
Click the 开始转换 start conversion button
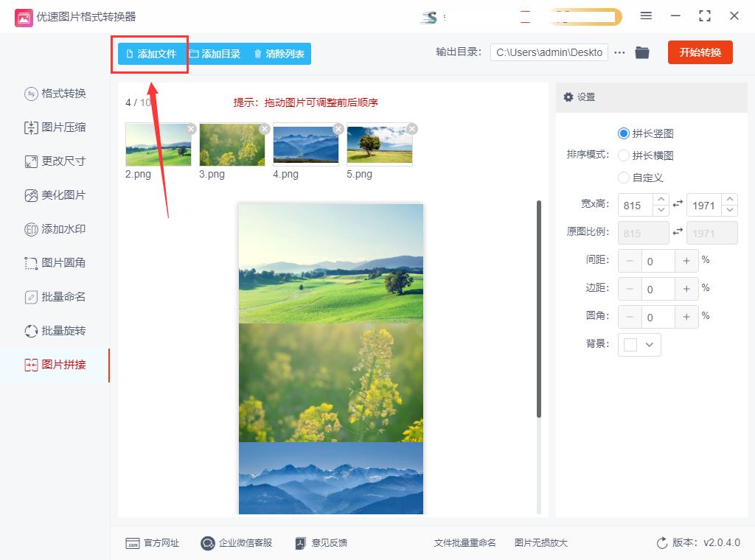pyautogui.click(x=700, y=52)
